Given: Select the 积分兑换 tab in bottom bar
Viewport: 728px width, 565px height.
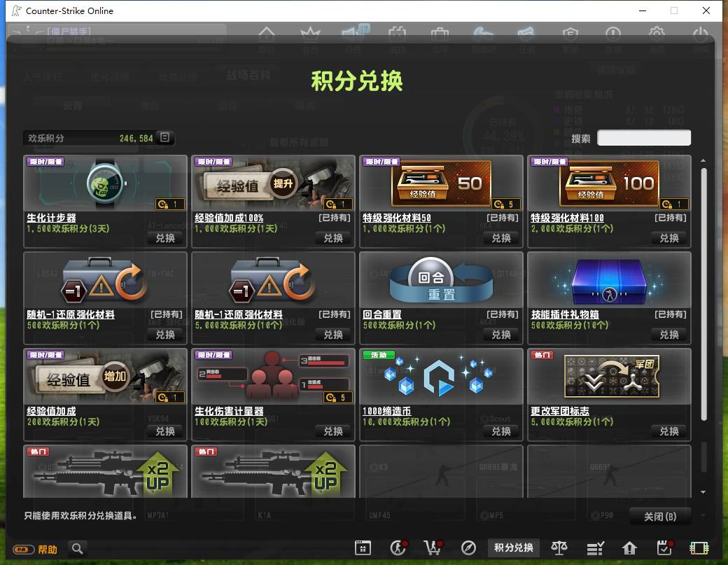Looking at the screenshot, I should 514,547.
